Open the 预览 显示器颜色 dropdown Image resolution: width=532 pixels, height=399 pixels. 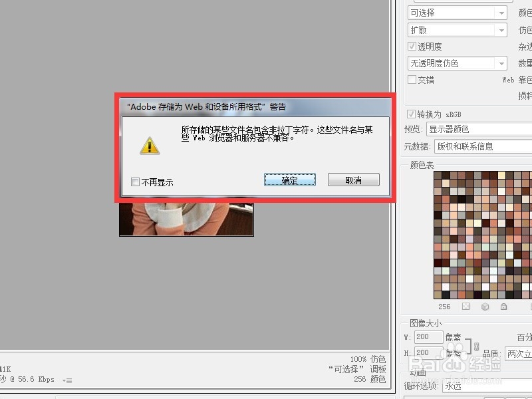(x=479, y=129)
